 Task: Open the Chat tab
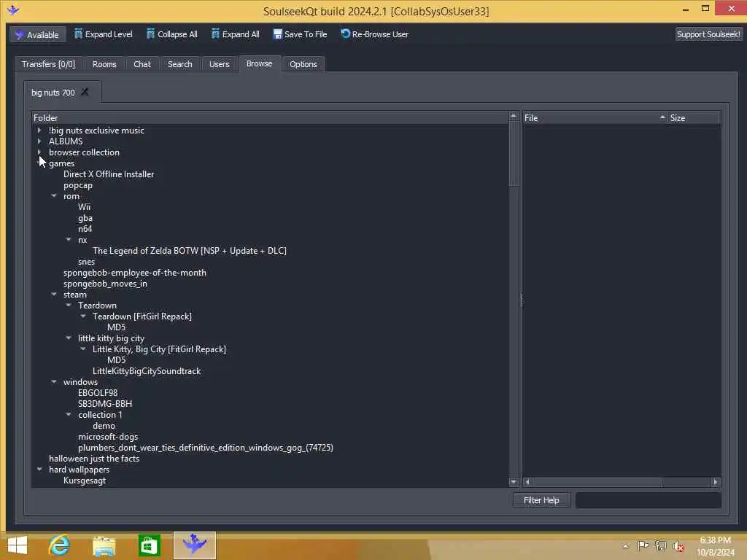pos(142,64)
